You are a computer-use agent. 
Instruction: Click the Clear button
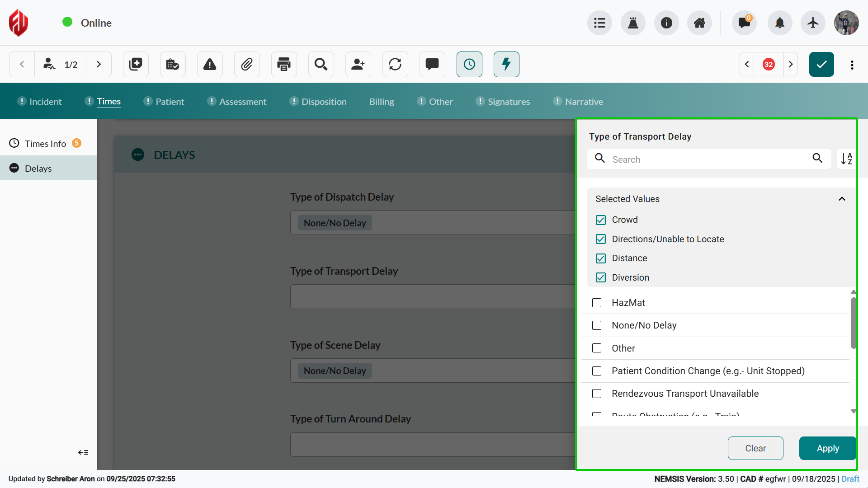755,448
